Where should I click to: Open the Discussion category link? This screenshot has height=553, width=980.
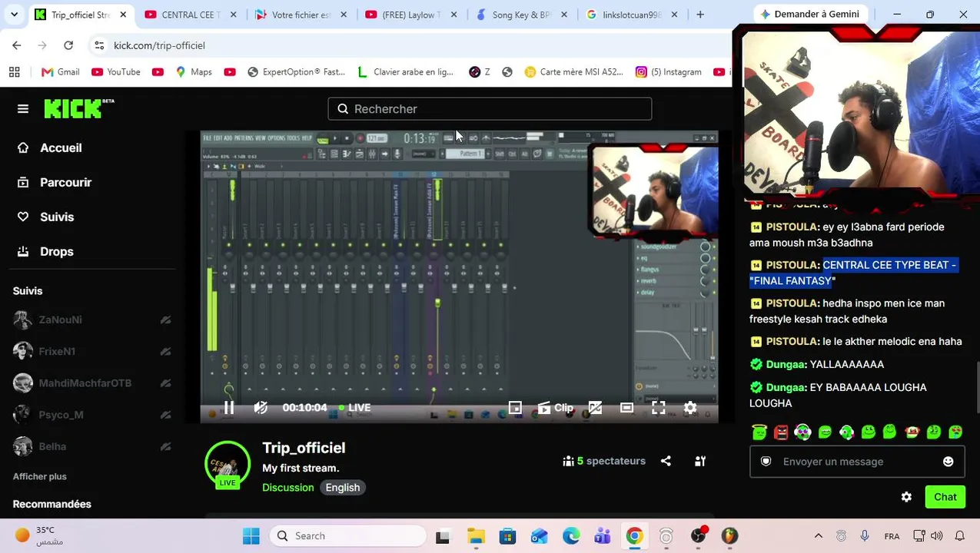click(x=288, y=488)
